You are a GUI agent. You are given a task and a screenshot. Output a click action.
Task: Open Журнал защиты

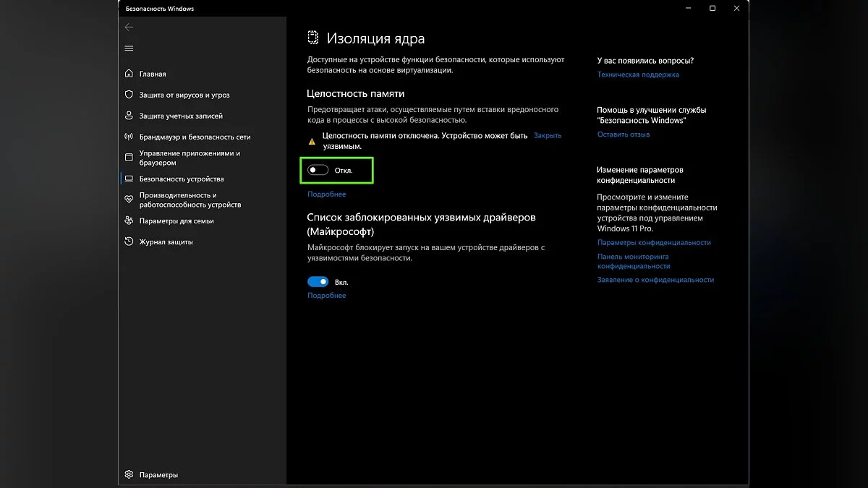pos(166,241)
